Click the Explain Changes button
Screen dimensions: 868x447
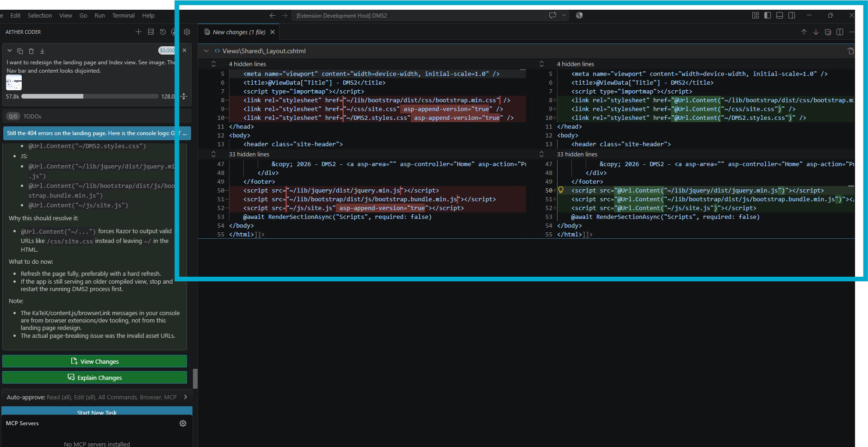94,378
